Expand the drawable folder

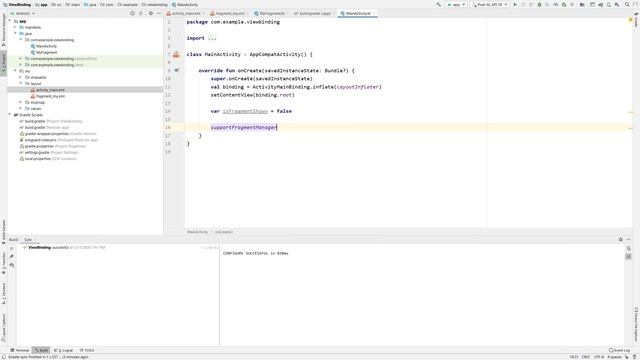[21, 77]
